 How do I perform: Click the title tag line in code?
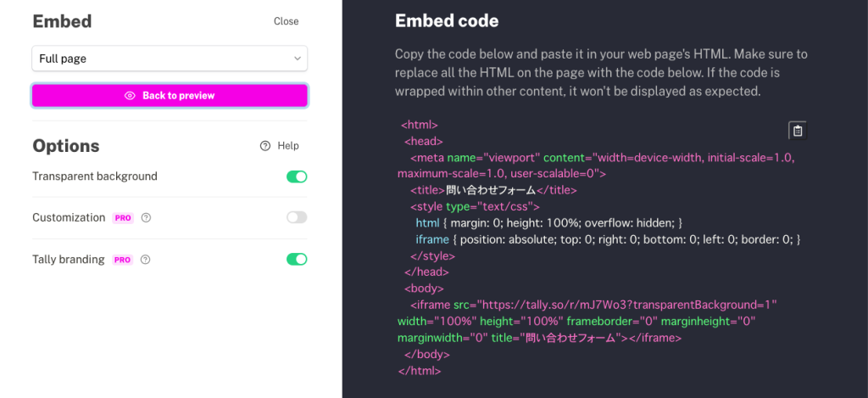pos(494,190)
